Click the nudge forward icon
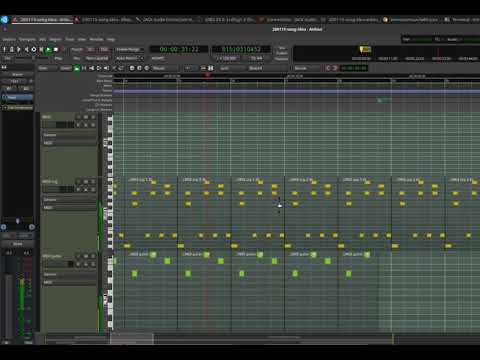Screen dimensions: 480x360 tap(335, 68)
